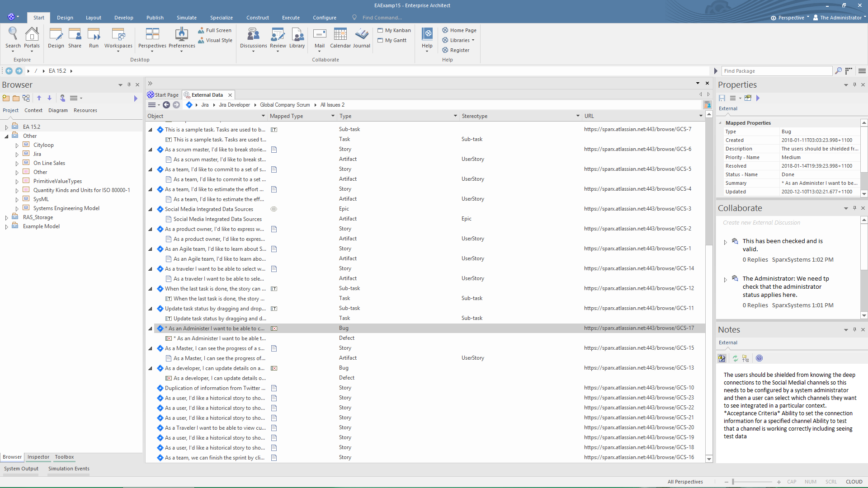Screen dimensions: 868x488
Task: Click the Browser move up arrow
Action: tap(39, 98)
